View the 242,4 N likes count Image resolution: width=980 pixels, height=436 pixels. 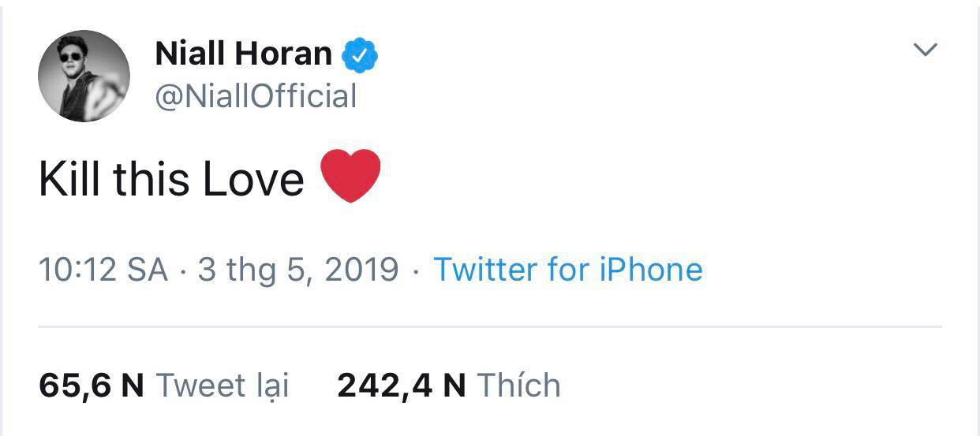click(402, 386)
